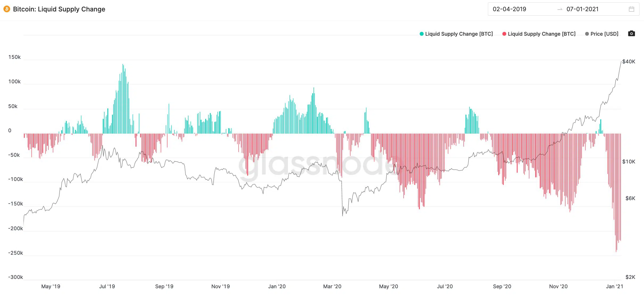Screen dimensions: 644x297
Task: Click the start date field 02-04-2019
Action: pos(509,9)
